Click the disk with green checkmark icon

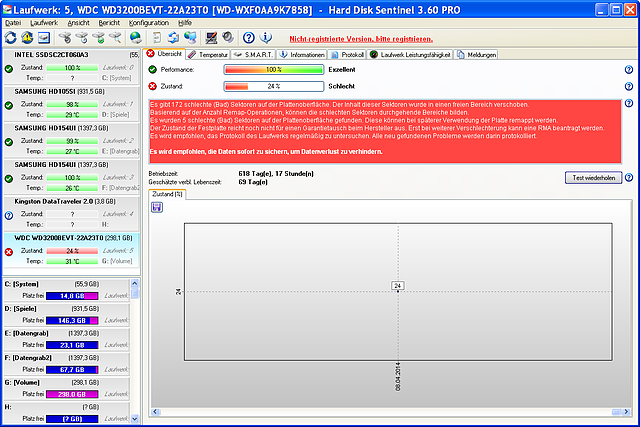tap(98, 38)
